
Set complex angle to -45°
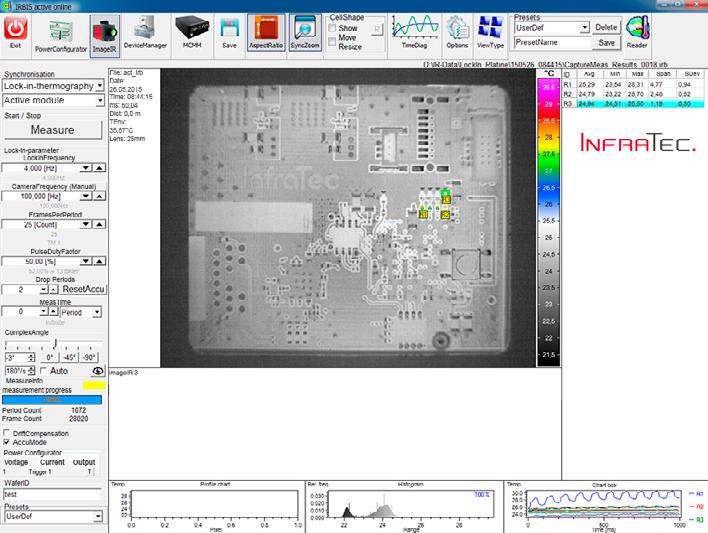(69, 357)
